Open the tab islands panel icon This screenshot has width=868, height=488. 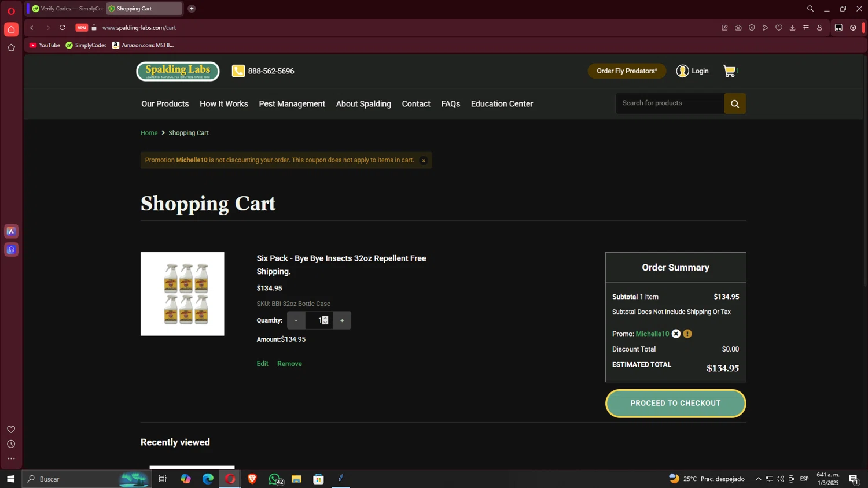click(x=838, y=28)
